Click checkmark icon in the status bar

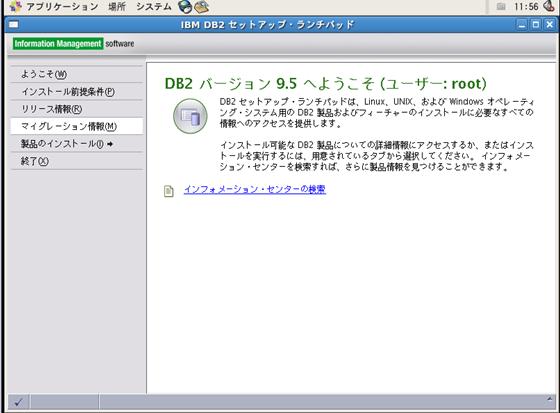(19, 402)
